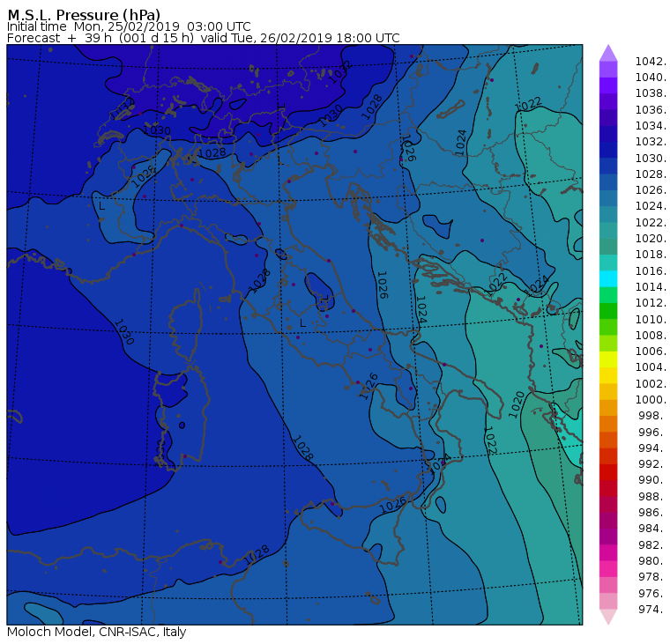Click the '984.' legend label
This screenshot has height=644, width=670.
point(652,528)
